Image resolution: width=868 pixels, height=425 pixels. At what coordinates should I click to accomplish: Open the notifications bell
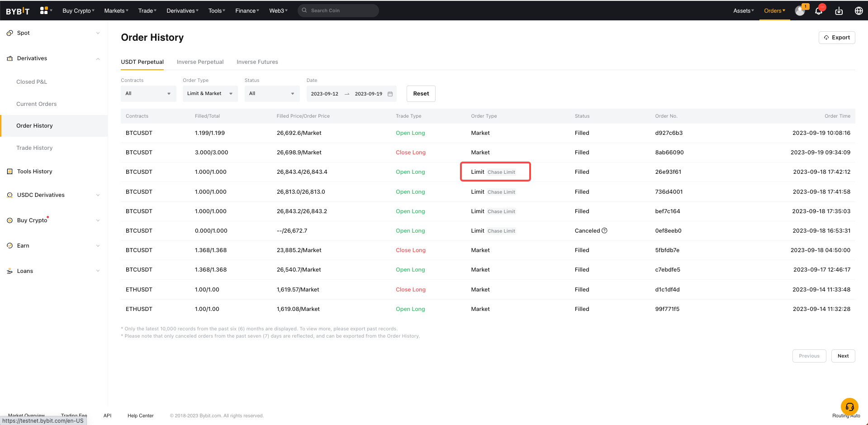coord(819,11)
